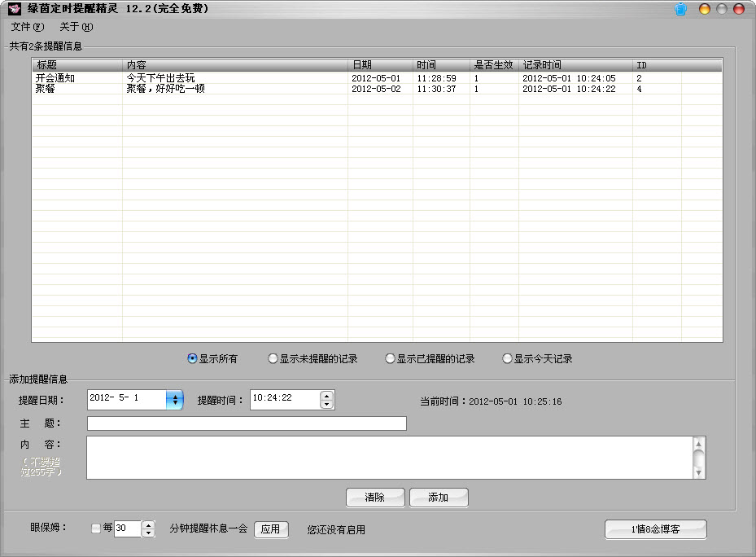The width and height of the screenshot is (756, 557).
Task: Select 显示未提醒的记录 radio option
Action: [273, 358]
